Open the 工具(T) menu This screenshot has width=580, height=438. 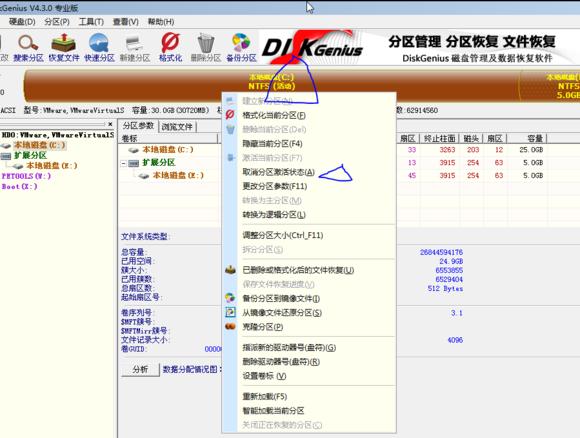pos(91,22)
